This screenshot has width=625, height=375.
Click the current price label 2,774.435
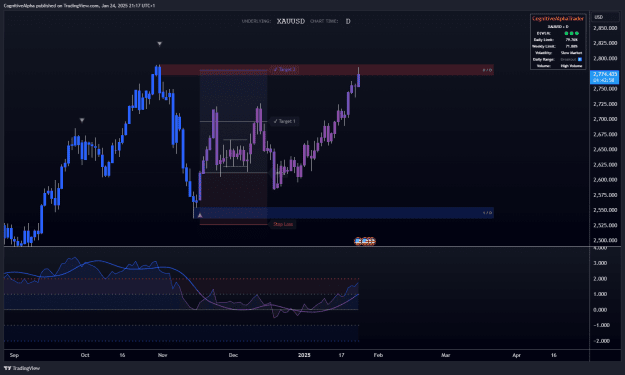[604, 77]
